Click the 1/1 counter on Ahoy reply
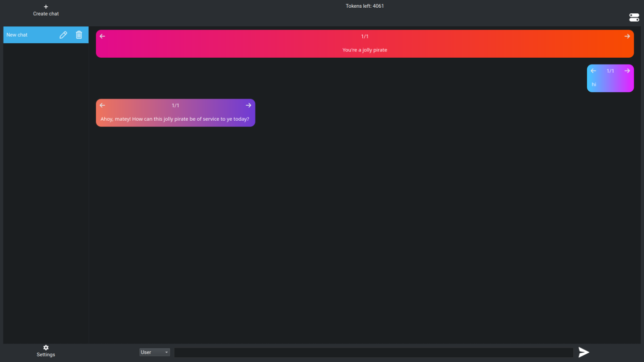 tap(175, 106)
